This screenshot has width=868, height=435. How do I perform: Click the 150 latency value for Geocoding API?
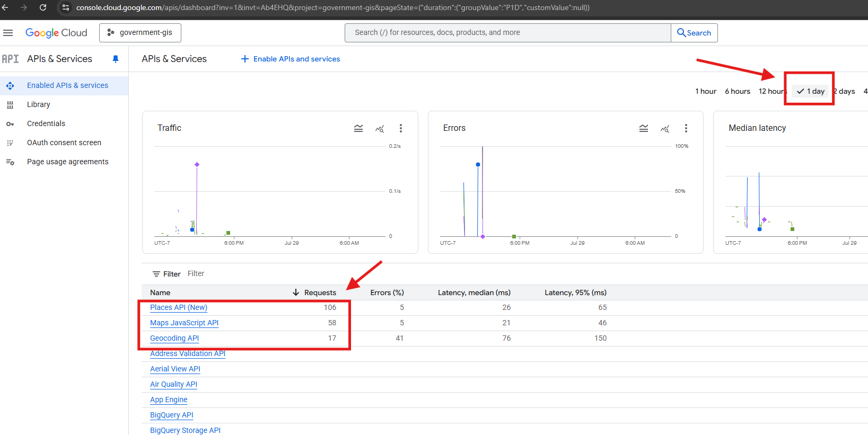pos(600,338)
